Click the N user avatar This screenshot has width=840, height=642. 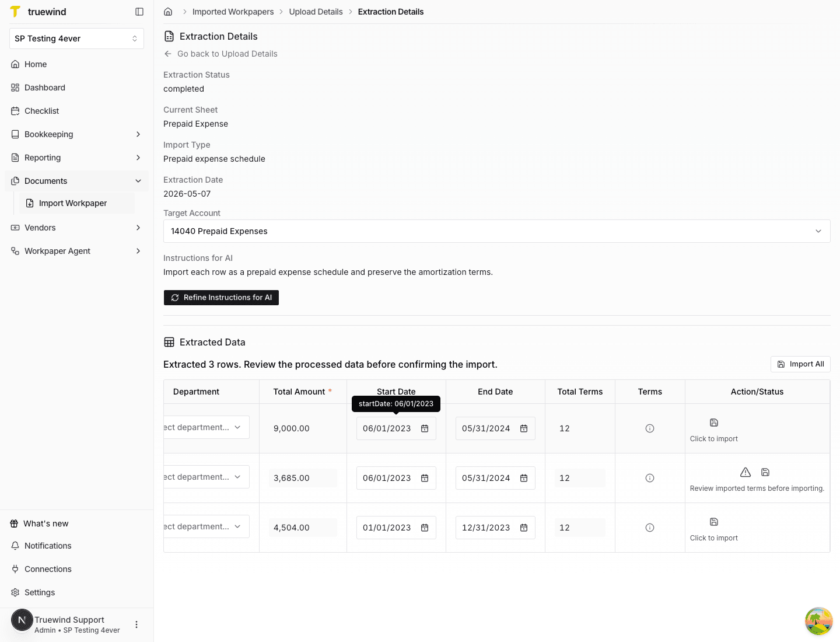coord(22,620)
